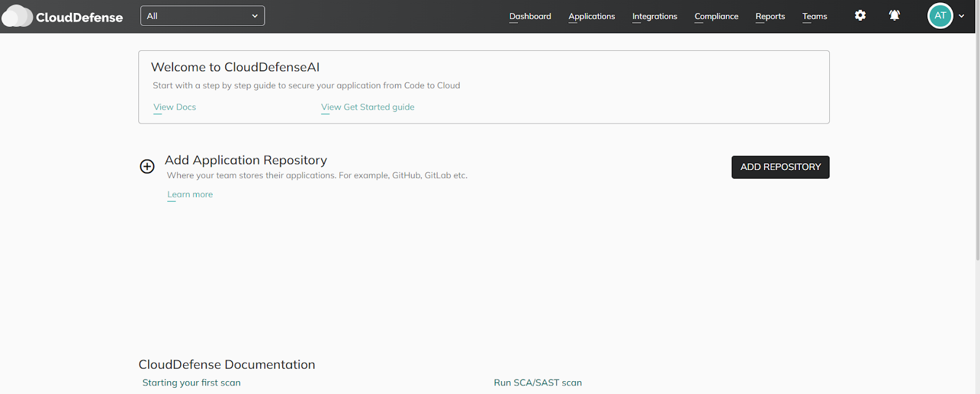Follow the Learn more link
The image size is (980, 394).
tap(190, 195)
